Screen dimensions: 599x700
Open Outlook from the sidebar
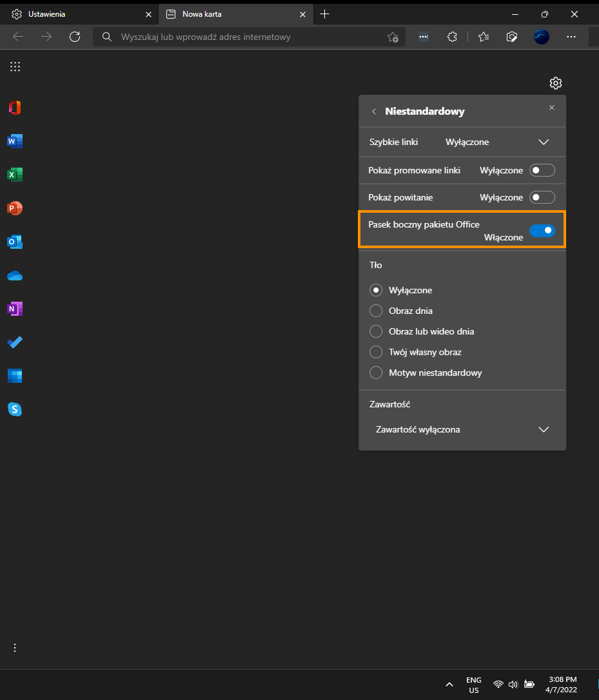(15, 242)
